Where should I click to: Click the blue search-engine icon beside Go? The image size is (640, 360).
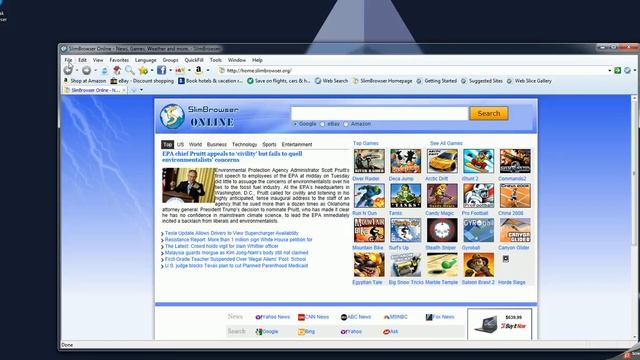click(x=627, y=71)
